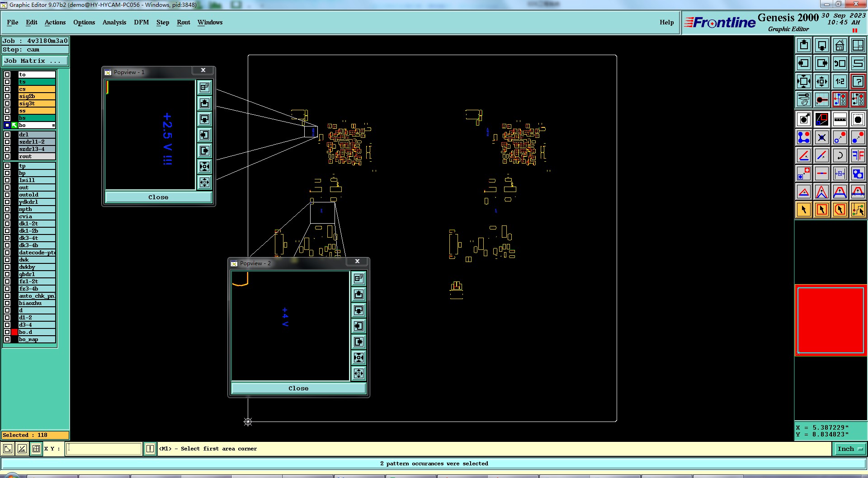Click the snap toggle icon at bottom-left
868x478 pixels.
(8, 449)
